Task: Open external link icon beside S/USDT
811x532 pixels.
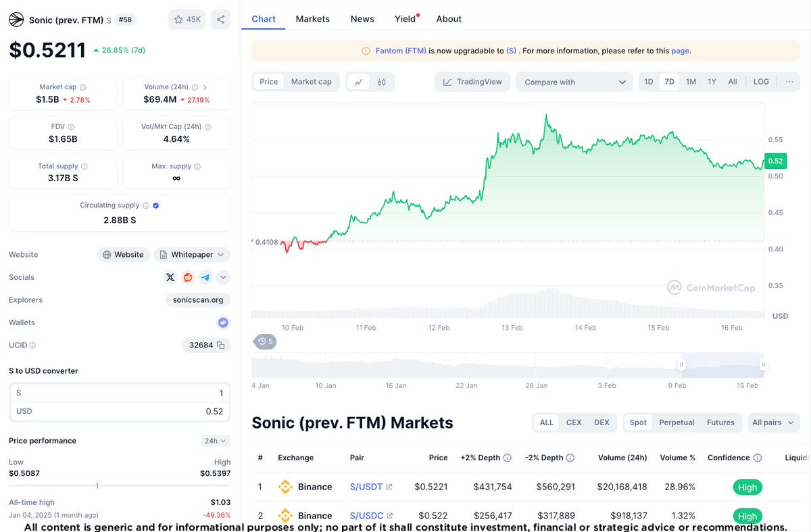Action: (389, 487)
